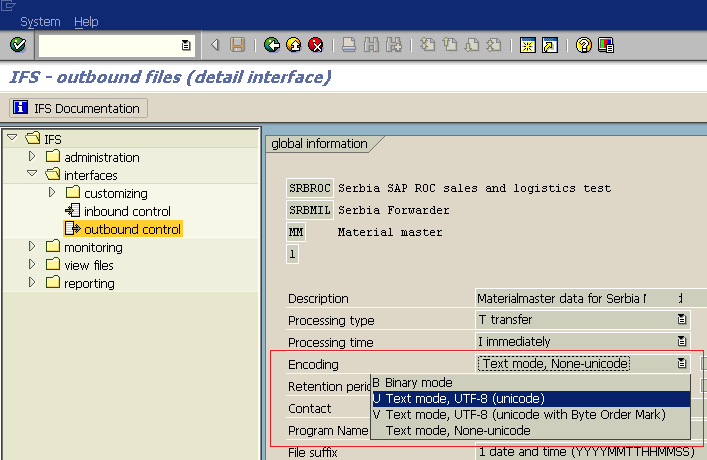Select the administration tree entry
The height and width of the screenshot is (460, 707).
coord(102,157)
